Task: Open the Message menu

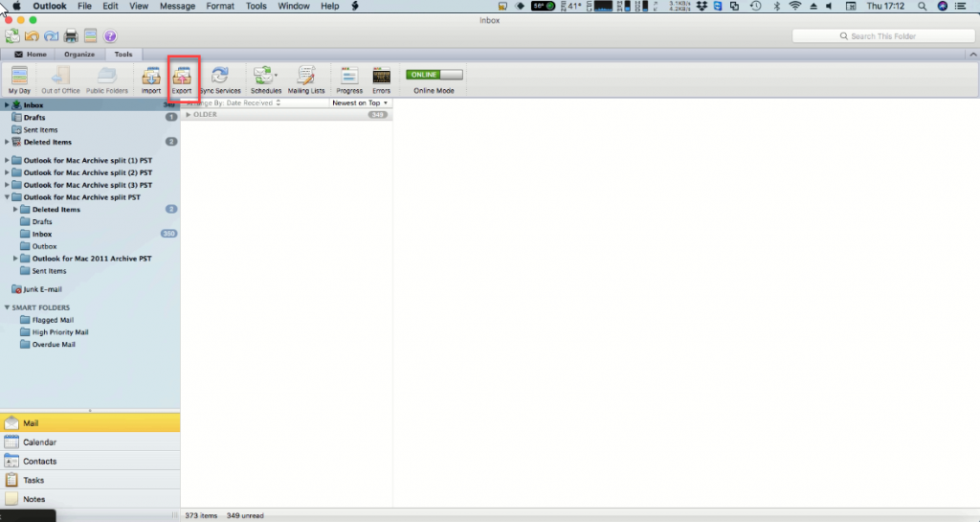Action: (177, 7)
